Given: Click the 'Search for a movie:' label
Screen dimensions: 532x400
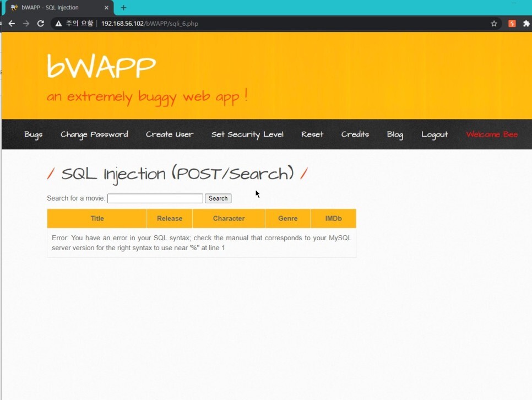Looking at the screenshot, I should click(x=76, y=198).
